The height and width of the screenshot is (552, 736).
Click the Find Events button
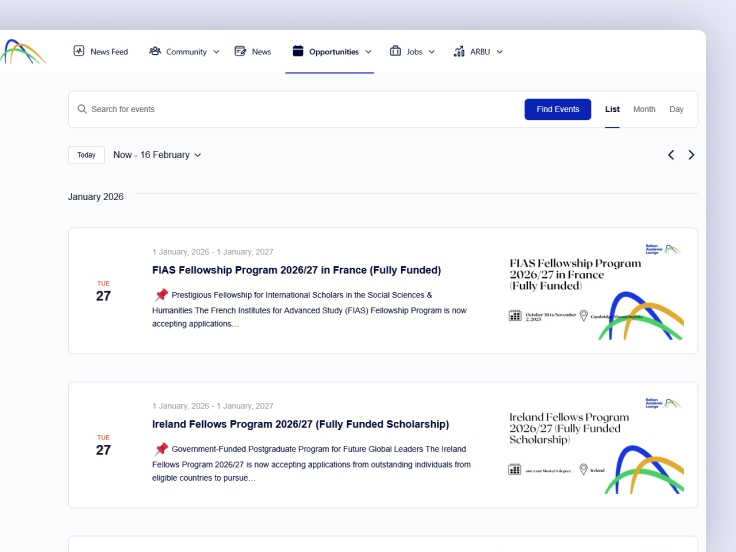pos(558,109)
